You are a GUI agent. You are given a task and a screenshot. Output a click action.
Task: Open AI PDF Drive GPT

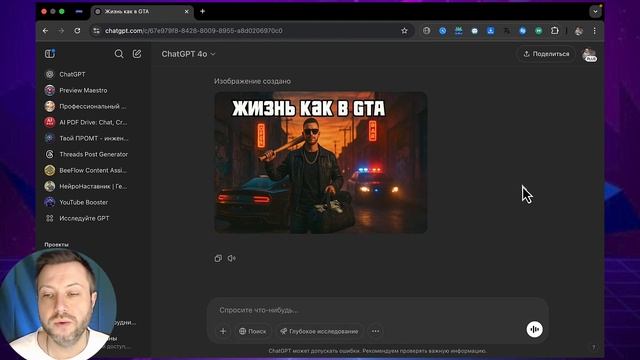(x=93, y=122)
